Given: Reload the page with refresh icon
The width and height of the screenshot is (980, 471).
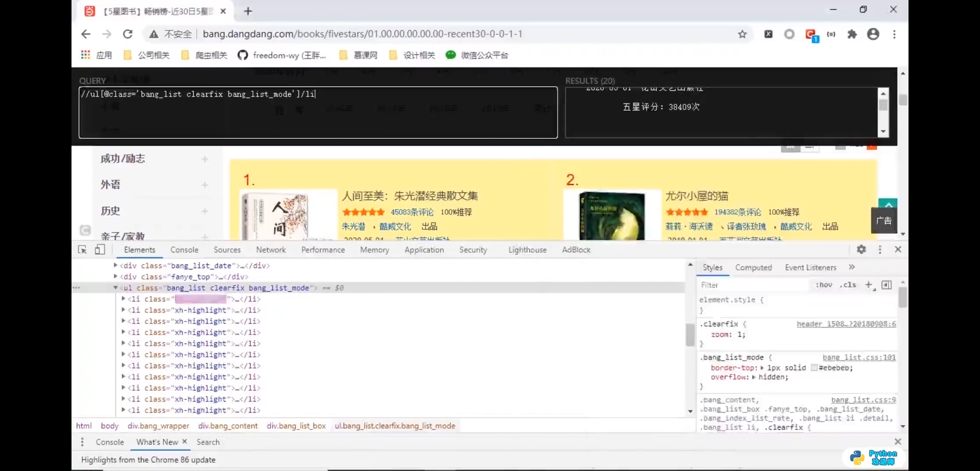Looking at the screenshot, I should click(127, 34).
